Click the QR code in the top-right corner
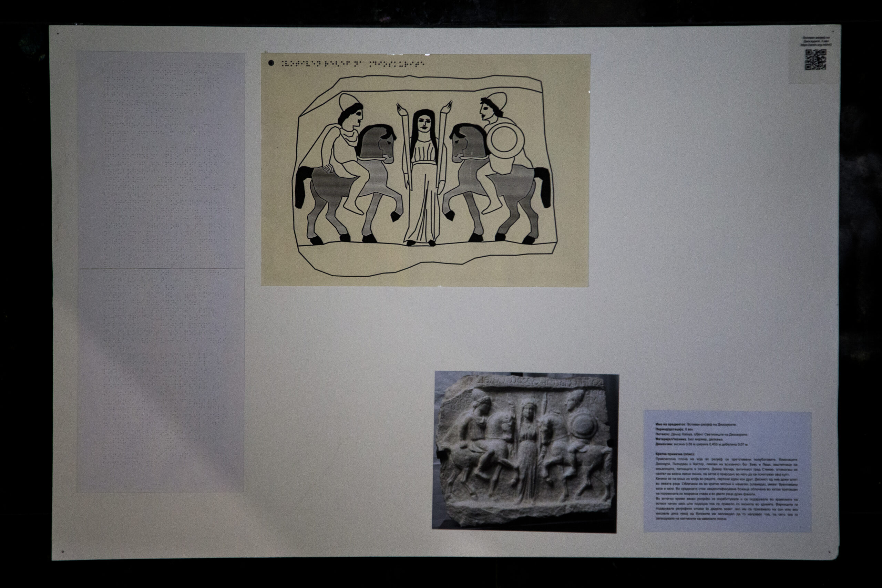This screenshot has width=882, height=588. (x=816, y=60)
